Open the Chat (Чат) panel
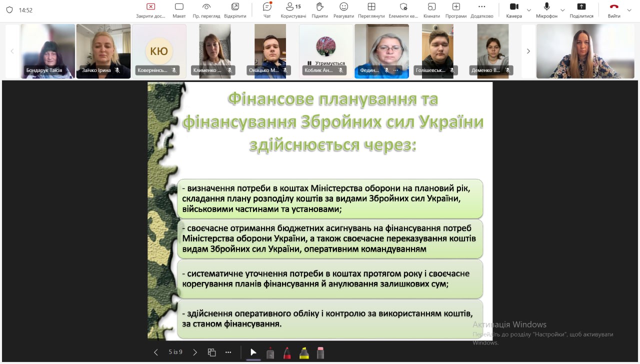The height and width of the screenshot is (364, 640). click(x=267, y=10)
